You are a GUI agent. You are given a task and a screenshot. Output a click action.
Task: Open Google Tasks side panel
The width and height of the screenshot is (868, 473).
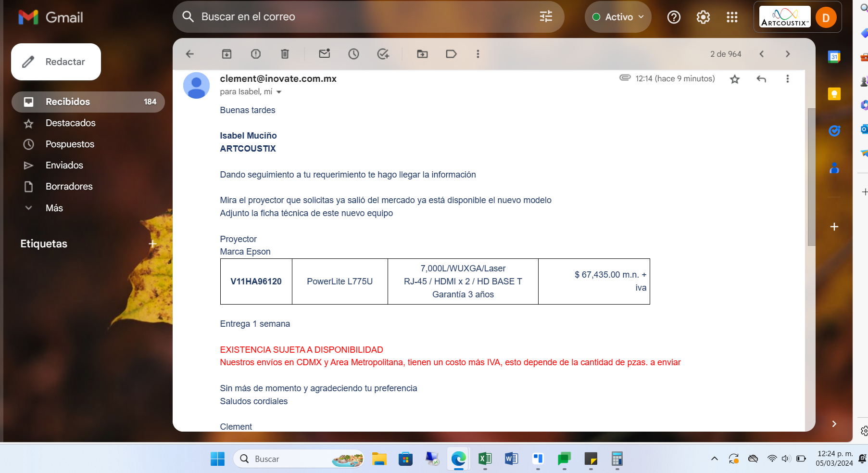[834, 131]
